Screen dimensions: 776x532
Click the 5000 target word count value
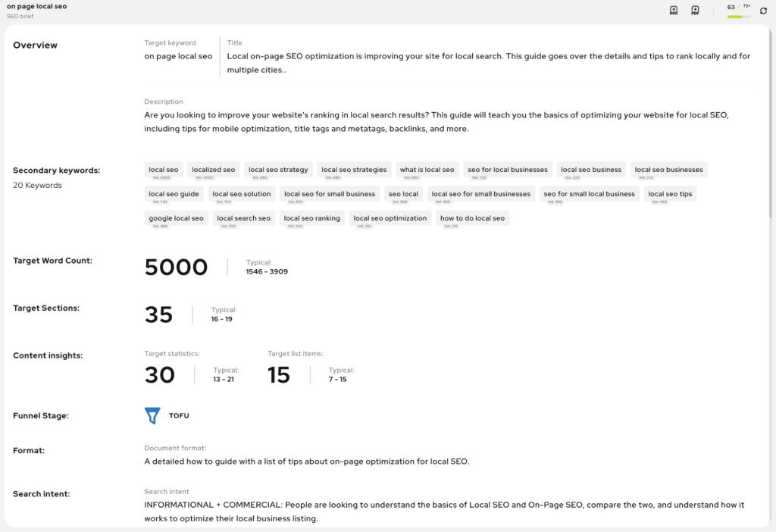click(176, 268)
